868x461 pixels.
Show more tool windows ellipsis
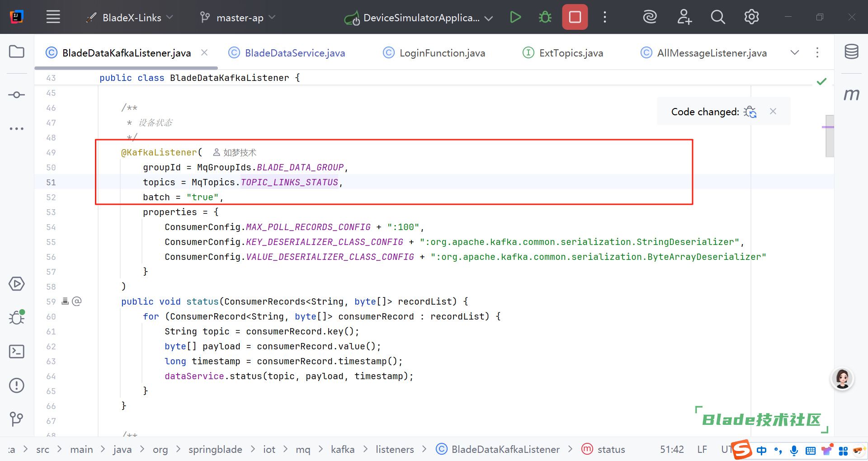17,129
